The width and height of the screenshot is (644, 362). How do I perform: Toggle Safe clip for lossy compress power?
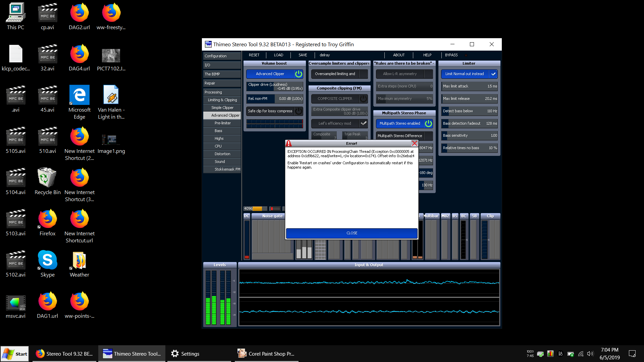coord(298,111)
